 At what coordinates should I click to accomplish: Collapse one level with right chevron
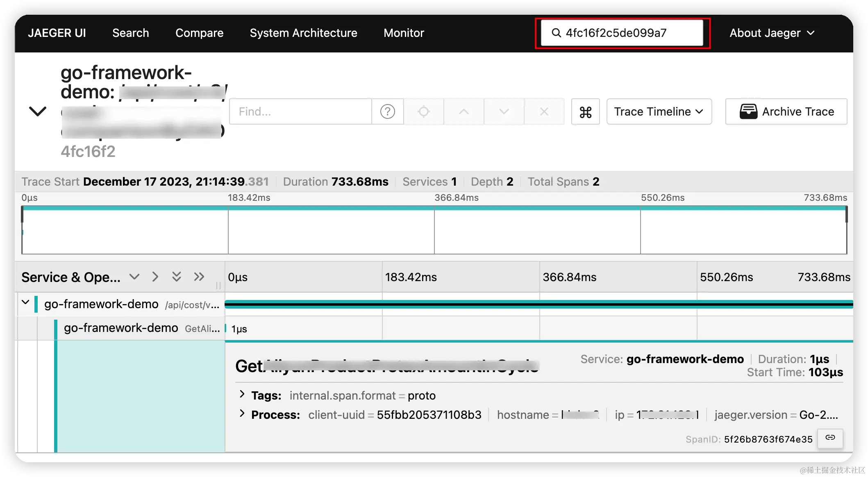[155, 277]
